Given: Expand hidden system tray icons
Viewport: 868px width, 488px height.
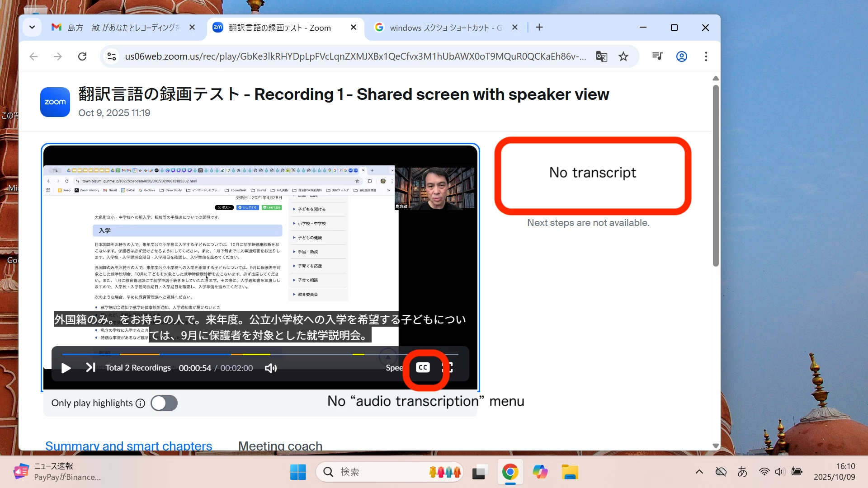Looking at the screenshot, I should pyautogui.click(x=699, y=472).
